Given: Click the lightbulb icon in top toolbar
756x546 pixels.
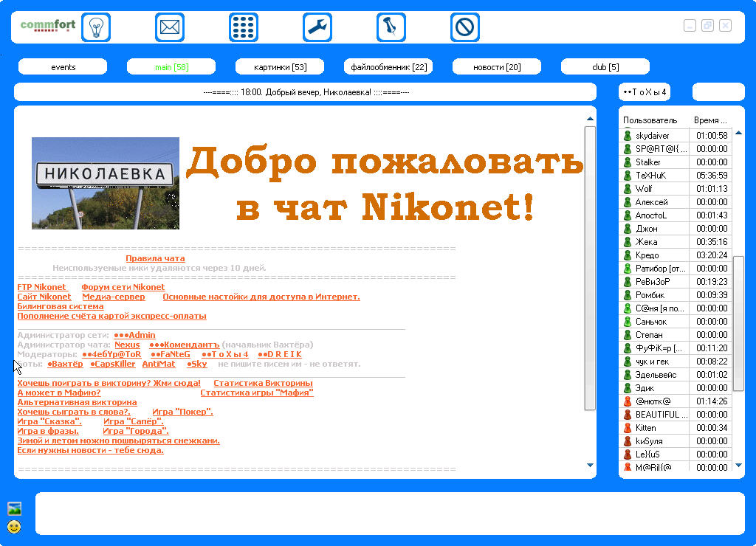Looking at the screenshot, I should pyautogui.click(x=96, y=27).
